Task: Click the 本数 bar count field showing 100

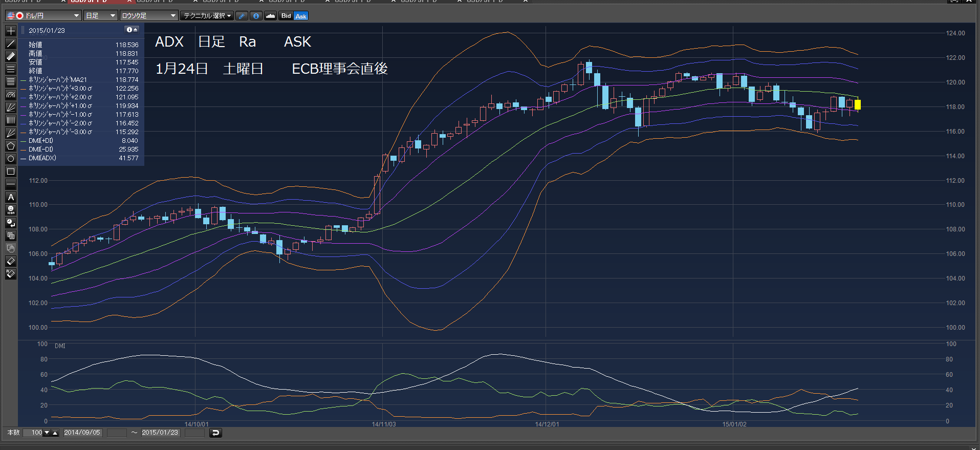Action: 34,433
